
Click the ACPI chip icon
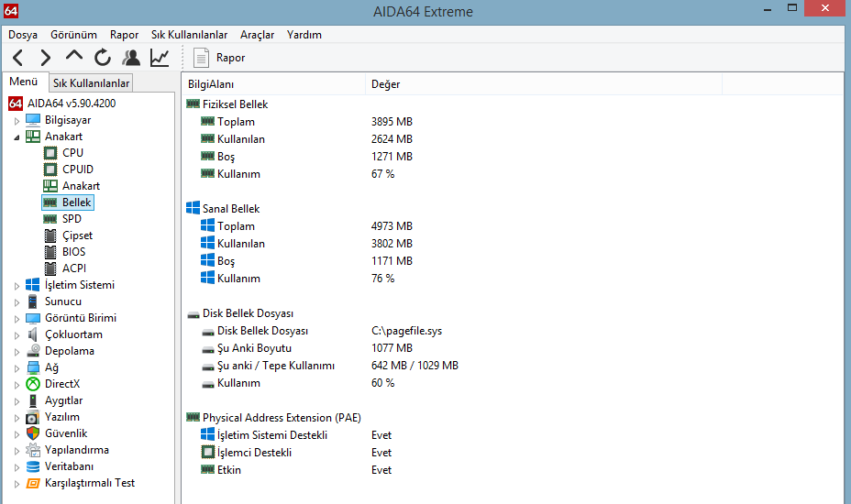click(x=50, y=268)
